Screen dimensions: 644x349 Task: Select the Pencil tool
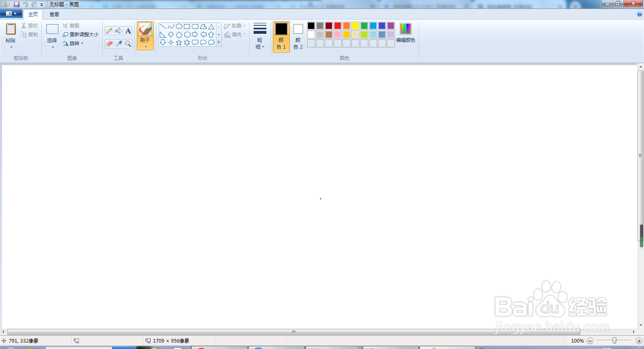click(x=109, y=31)
